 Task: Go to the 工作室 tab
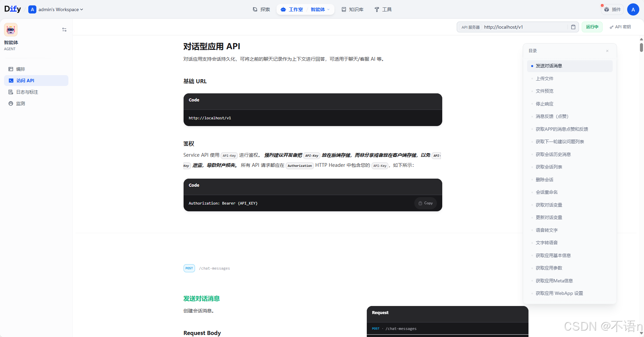pos(292,9)
